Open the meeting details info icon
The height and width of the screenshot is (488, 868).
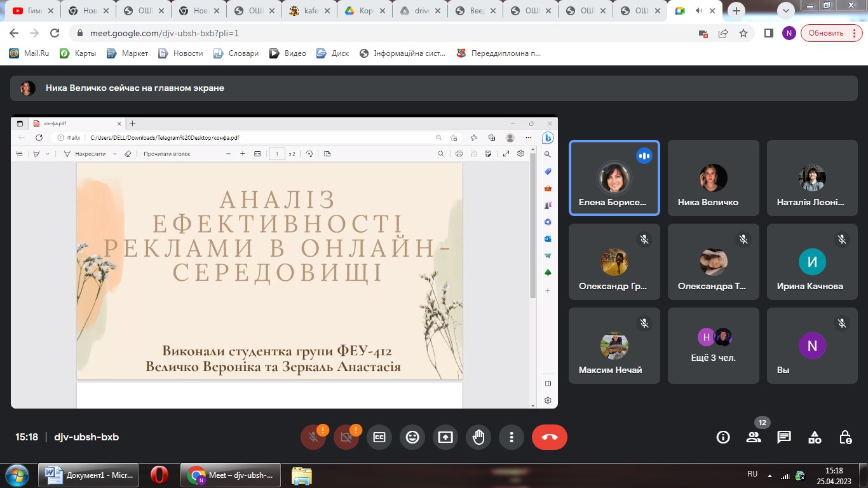tap(723, 437)
